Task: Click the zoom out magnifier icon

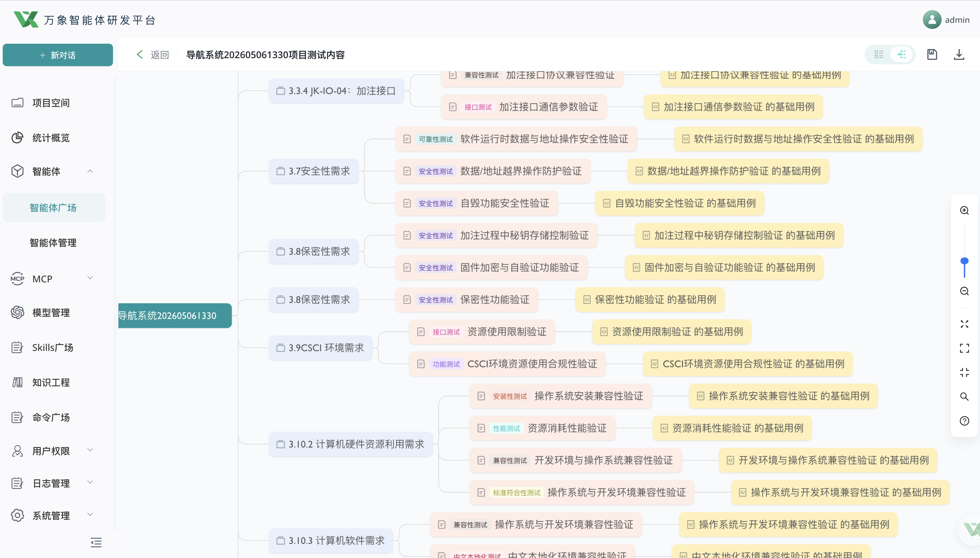Action: coord(964,291)
